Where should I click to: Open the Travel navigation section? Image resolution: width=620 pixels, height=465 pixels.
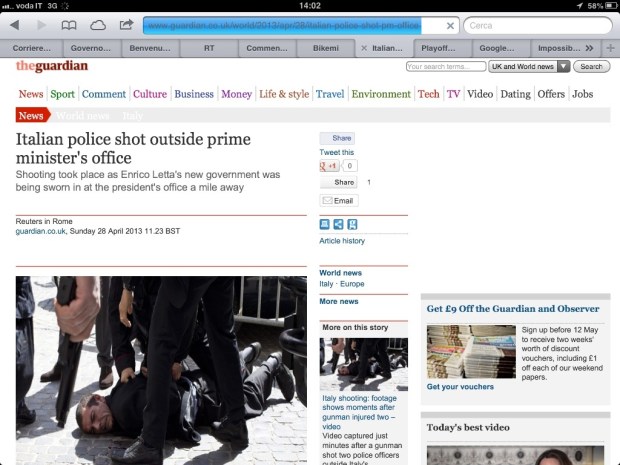pos(330,94)
